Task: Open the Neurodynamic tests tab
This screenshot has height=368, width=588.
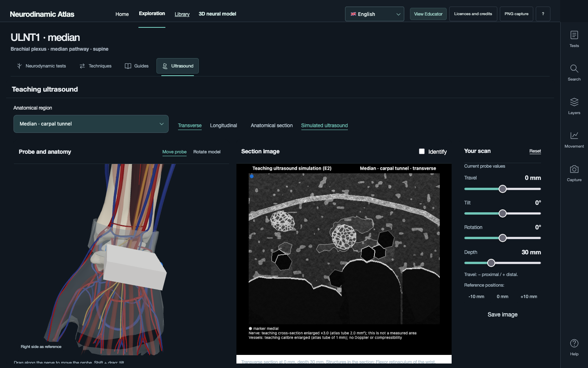Action: pyautogui.click(x=41, y=66)
